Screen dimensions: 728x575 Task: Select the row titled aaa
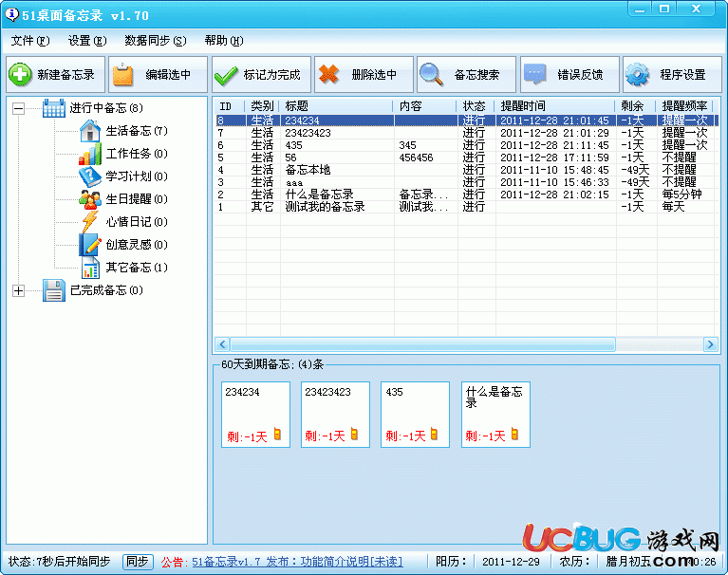pyautogui.click(x=466, y=182)
